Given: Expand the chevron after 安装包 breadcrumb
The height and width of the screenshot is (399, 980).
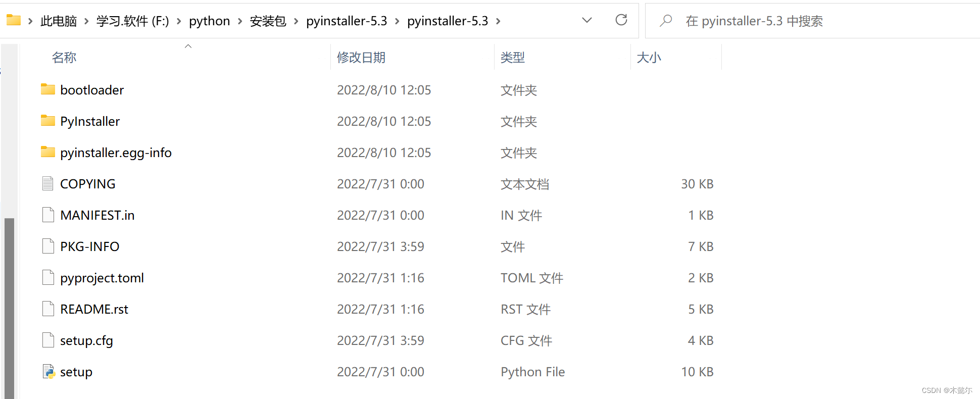Looking at the screenshot, I should (296, 21).
